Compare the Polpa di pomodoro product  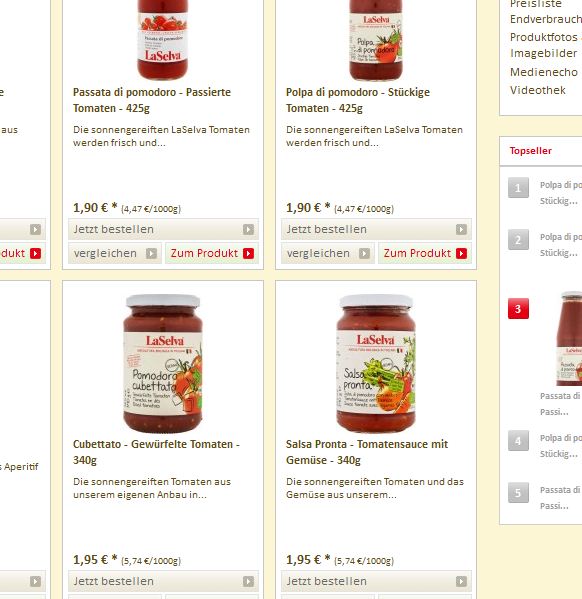(x=327, y=253)
